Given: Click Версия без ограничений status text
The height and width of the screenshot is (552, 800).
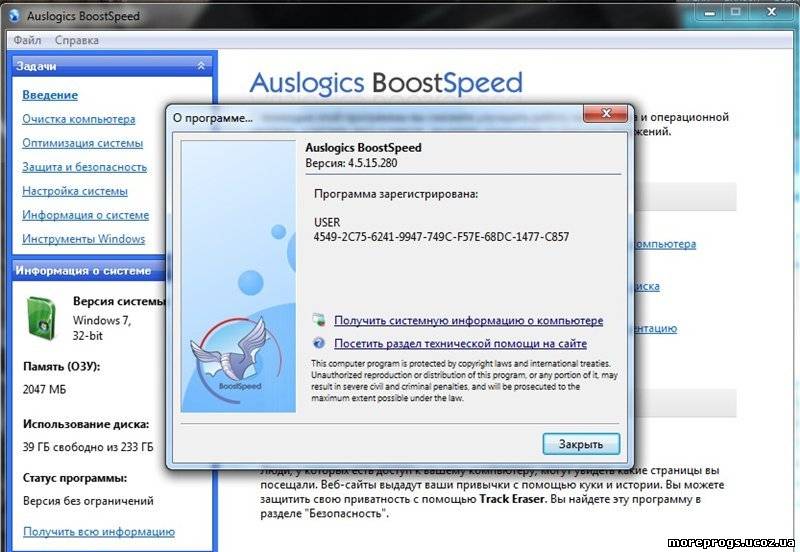Looking at the screenshot, I should [88, 501].
